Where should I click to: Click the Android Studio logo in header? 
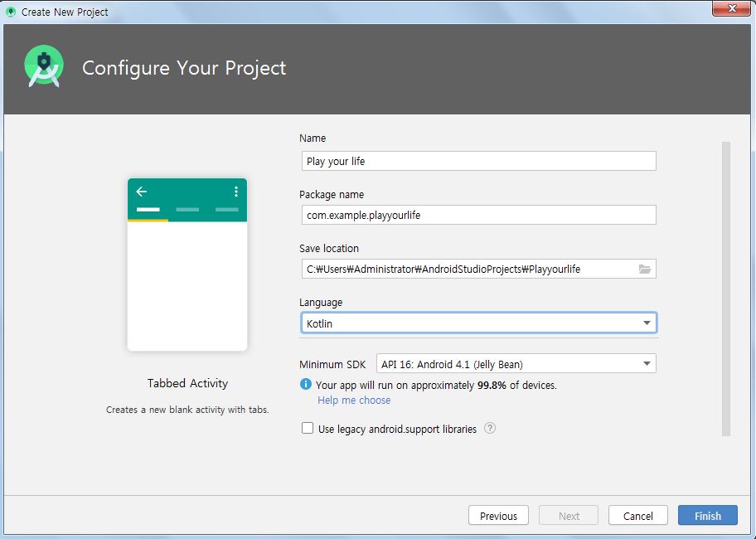(x=44, y=66)
